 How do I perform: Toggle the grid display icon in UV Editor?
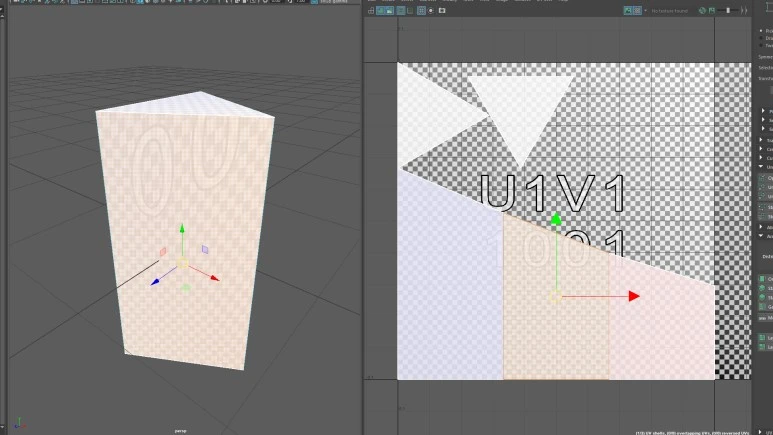[x=422, y=10]
